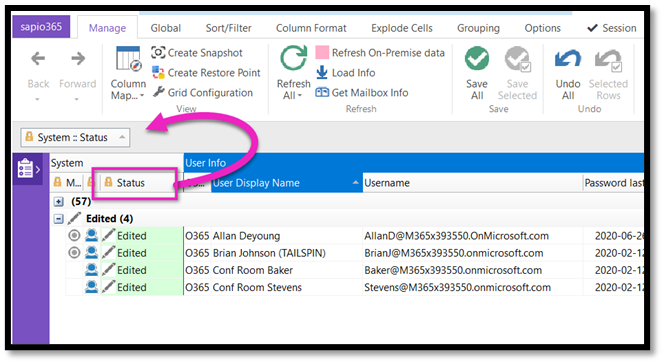Expand the (57) group row
The height and width of the screenshot is (363, 663).
pos(59,202)
